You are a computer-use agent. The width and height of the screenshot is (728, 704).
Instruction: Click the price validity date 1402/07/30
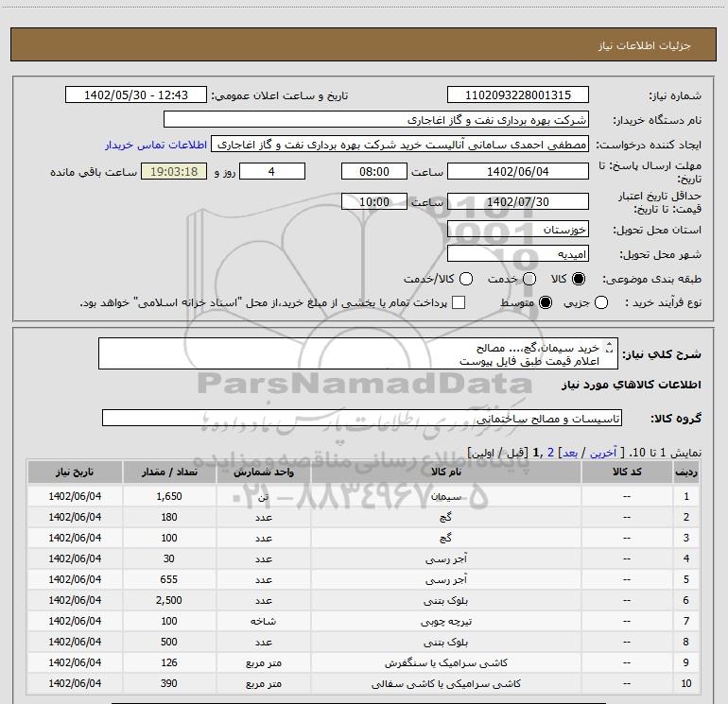click(518, 201)
